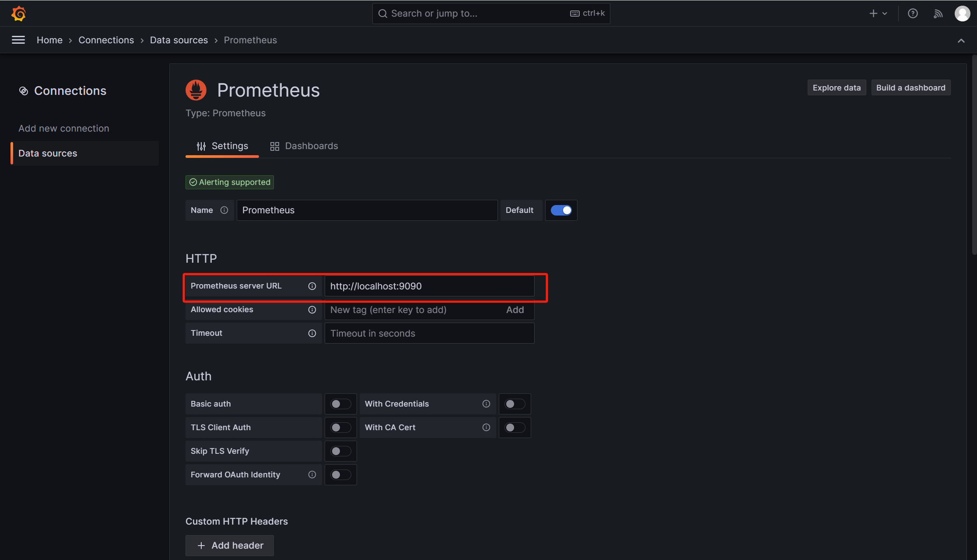Click the user profile avatar

point(962,14)
